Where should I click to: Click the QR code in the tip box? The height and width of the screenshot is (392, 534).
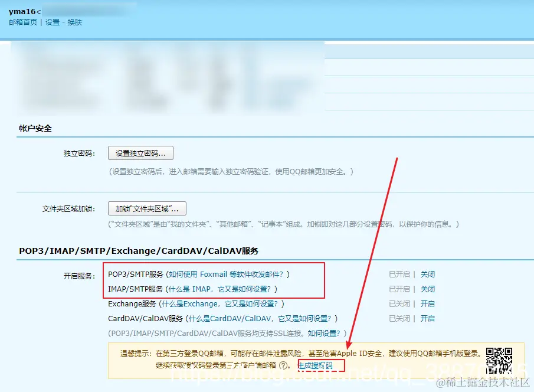[499, 360]
